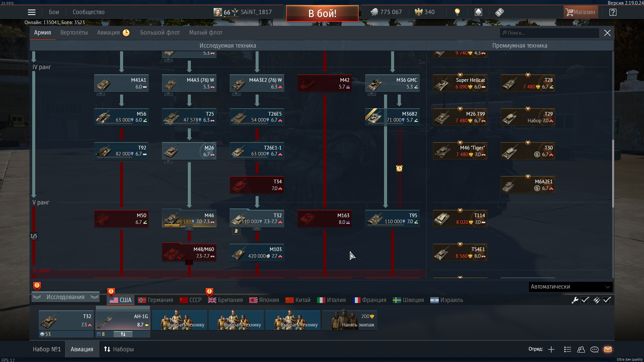
Task: Collapse the Исследования panel expander
Action: (x=65, y=297)
